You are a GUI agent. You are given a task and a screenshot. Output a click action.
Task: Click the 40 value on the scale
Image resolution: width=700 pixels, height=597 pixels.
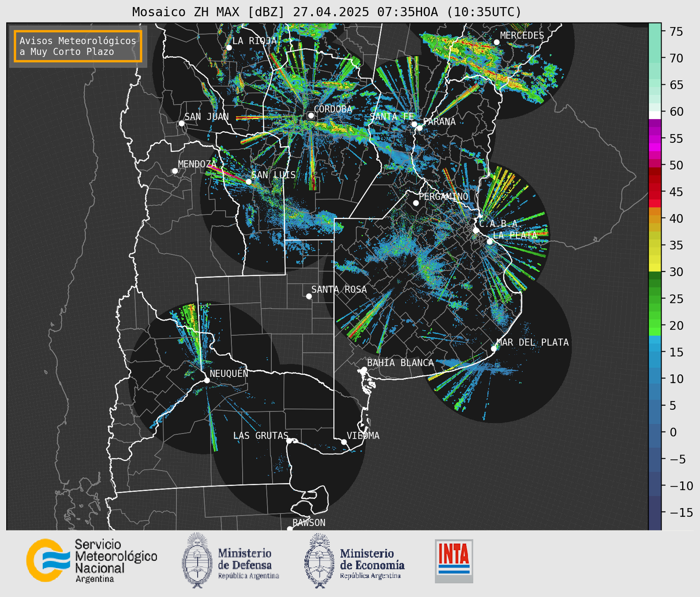[676, 218]
